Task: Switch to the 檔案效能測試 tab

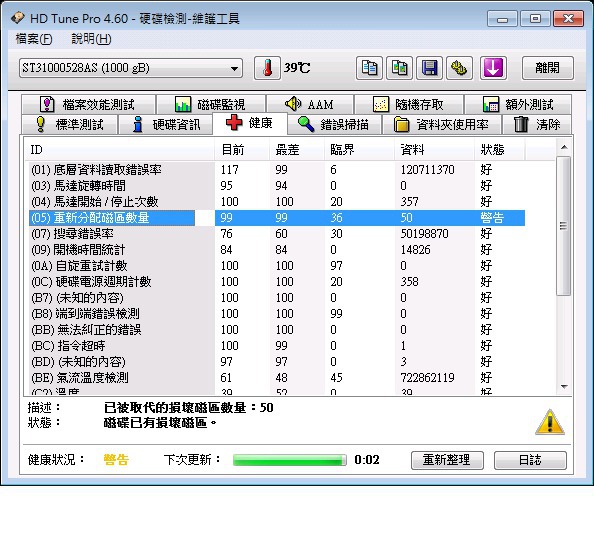Action: 88,104
